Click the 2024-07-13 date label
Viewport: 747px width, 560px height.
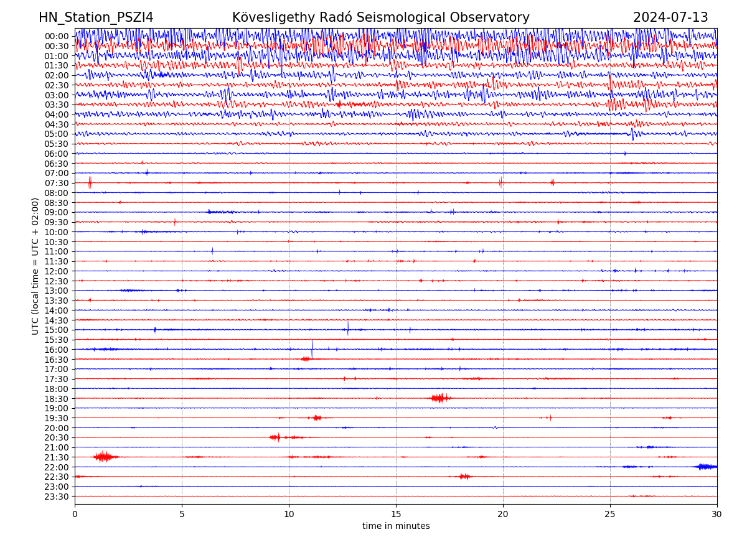pyautogui.click(x=670, y=17)
